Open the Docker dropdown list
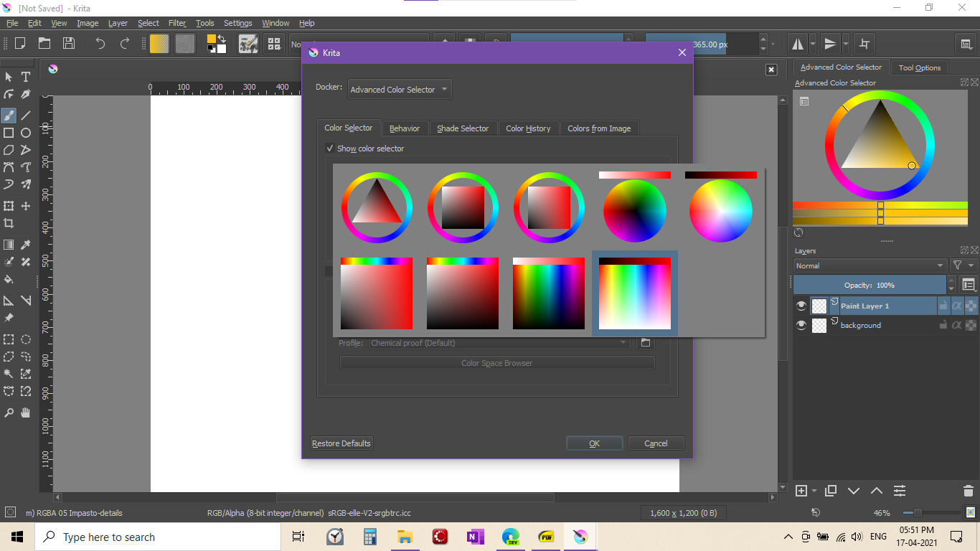Screen dimensions: 980x551 400,90
